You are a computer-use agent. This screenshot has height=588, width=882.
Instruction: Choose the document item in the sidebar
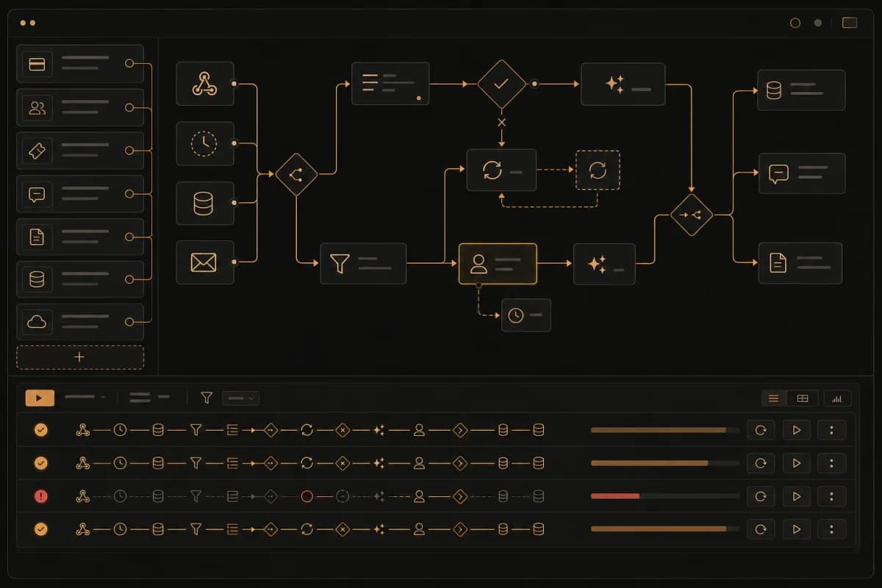(80, 237)
